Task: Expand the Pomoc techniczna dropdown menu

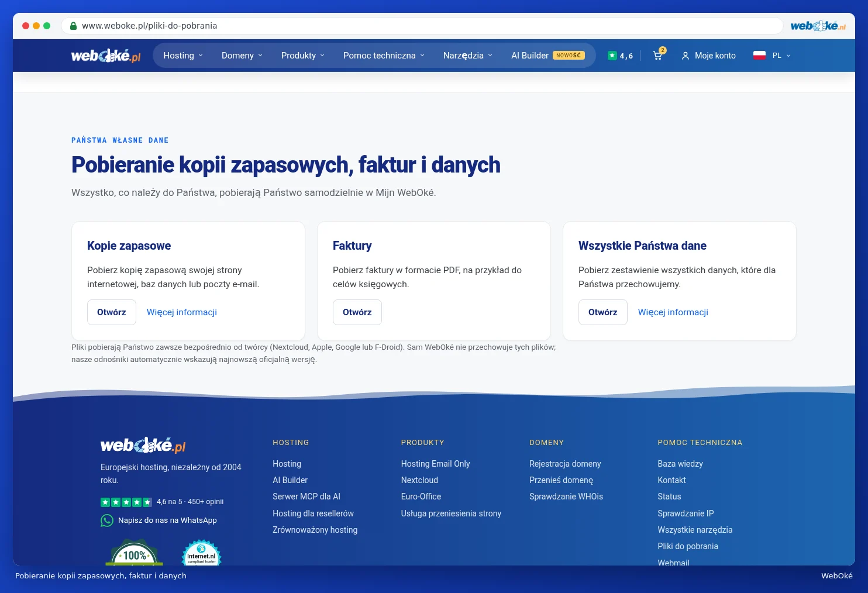Action: 384,56
